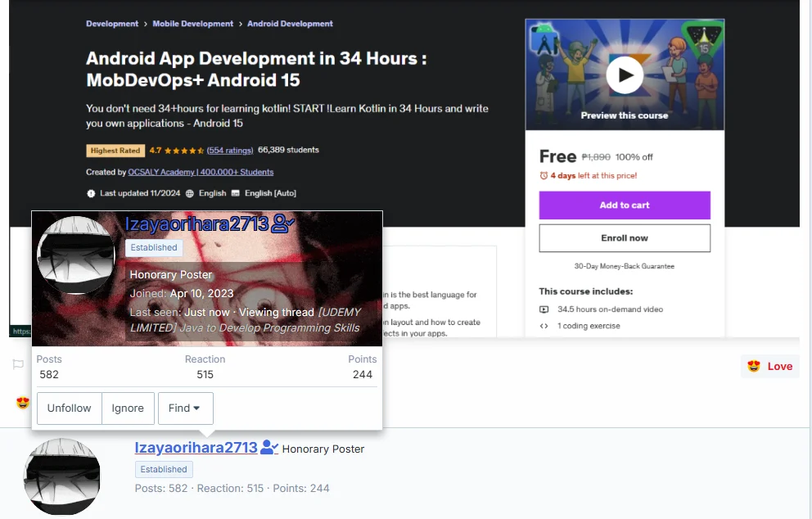The width and height of the screenshot is (812, 519).
Task: Click 'This course includes:' heading
Action: coord(586,291)
